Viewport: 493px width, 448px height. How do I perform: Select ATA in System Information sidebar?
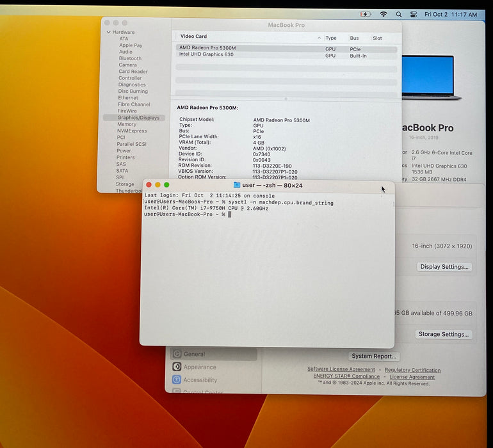(124, 38)
